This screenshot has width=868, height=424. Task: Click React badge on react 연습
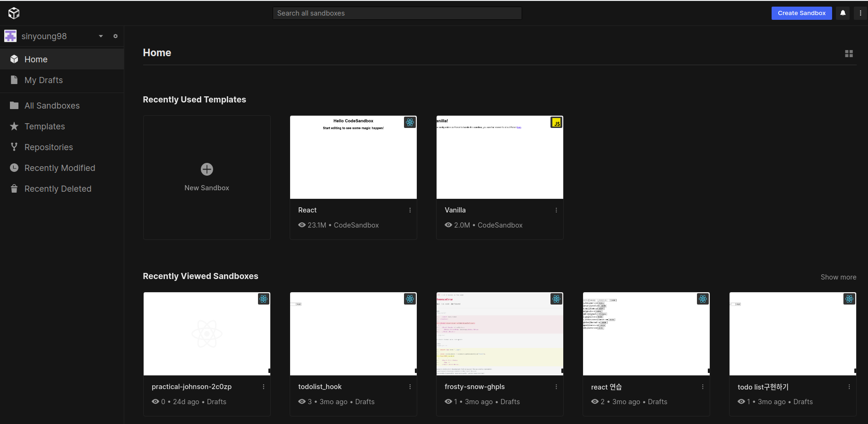click(703, 299)
